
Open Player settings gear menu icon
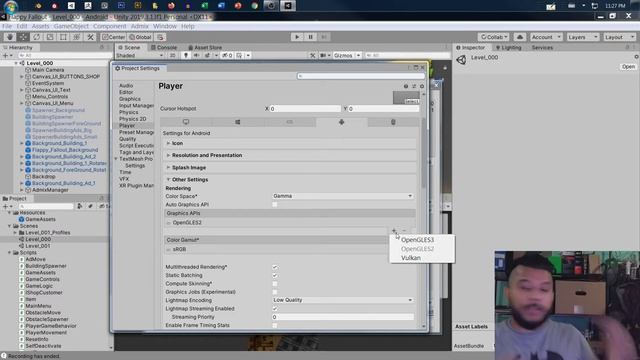point(422,86)
